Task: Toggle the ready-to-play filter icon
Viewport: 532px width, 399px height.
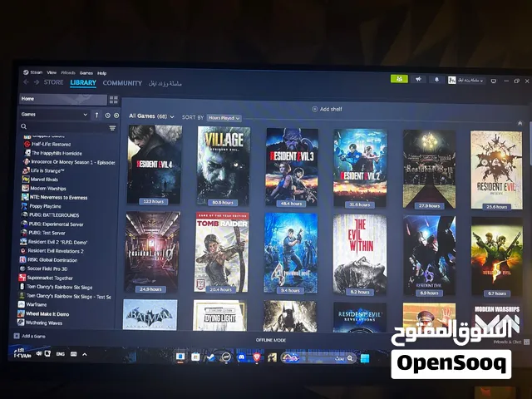Action: 116,116
